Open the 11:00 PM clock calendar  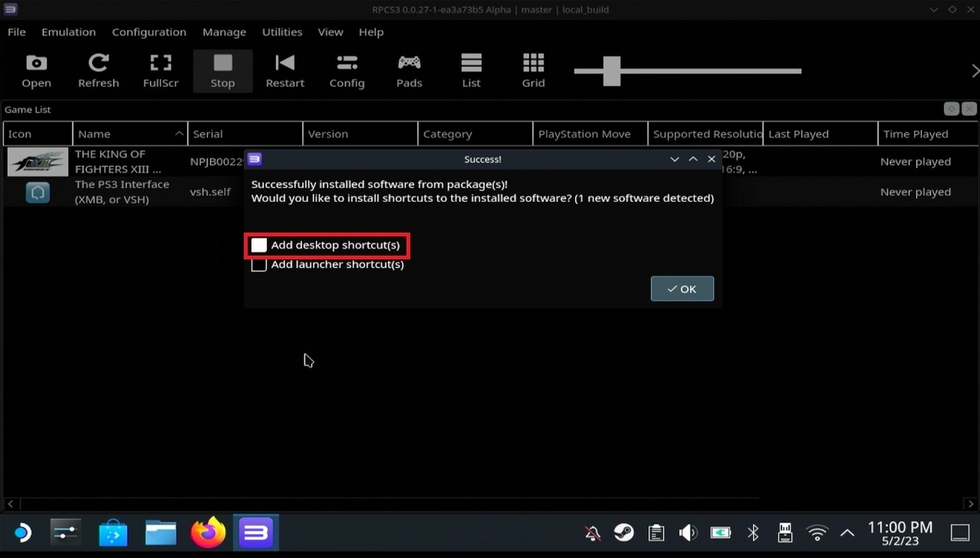899,533
